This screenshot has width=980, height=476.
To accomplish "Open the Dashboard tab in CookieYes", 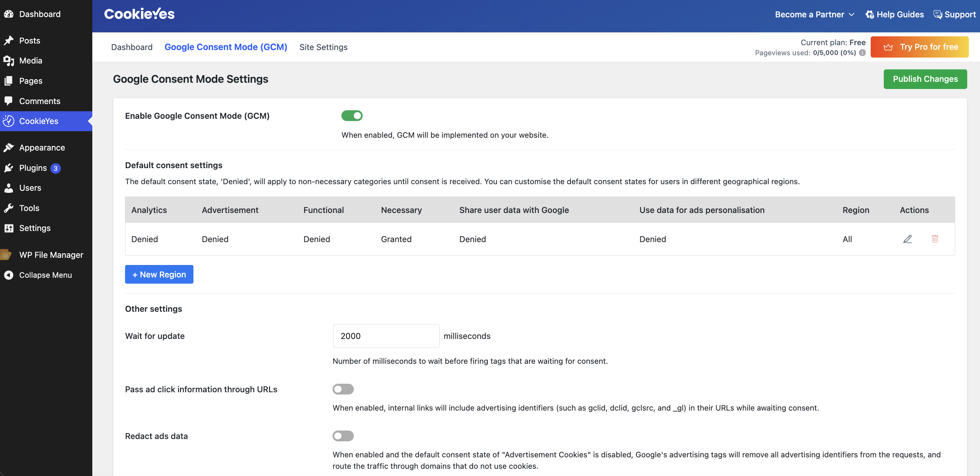I will click(x=132, y=47).
